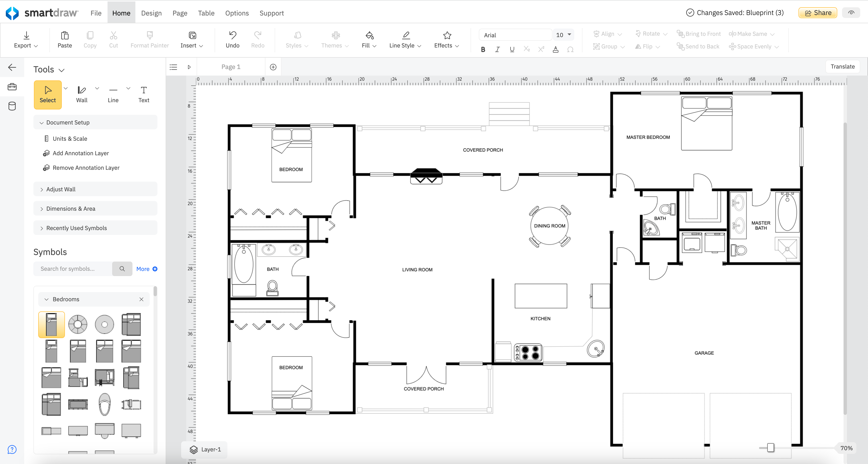Click the Export icon

point(26,35)
